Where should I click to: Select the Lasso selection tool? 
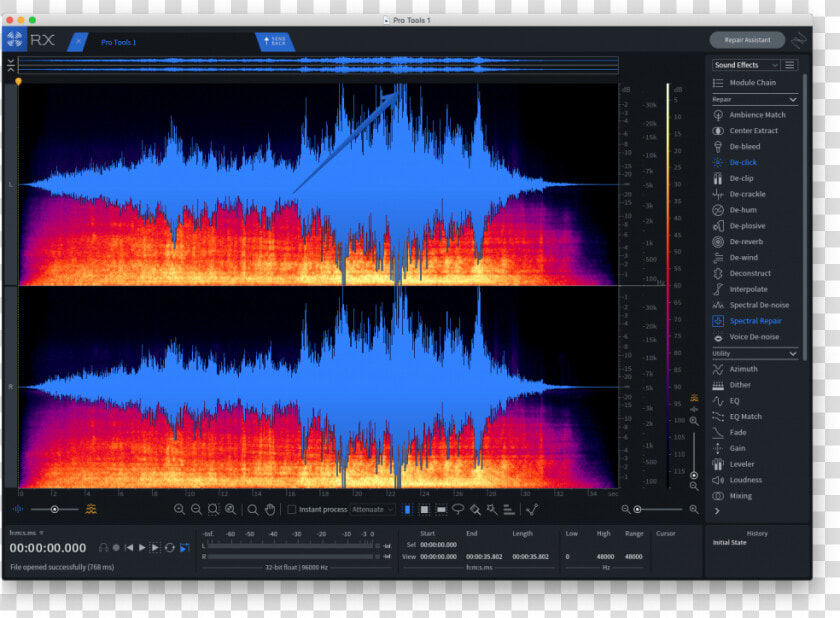pos(458,509)
